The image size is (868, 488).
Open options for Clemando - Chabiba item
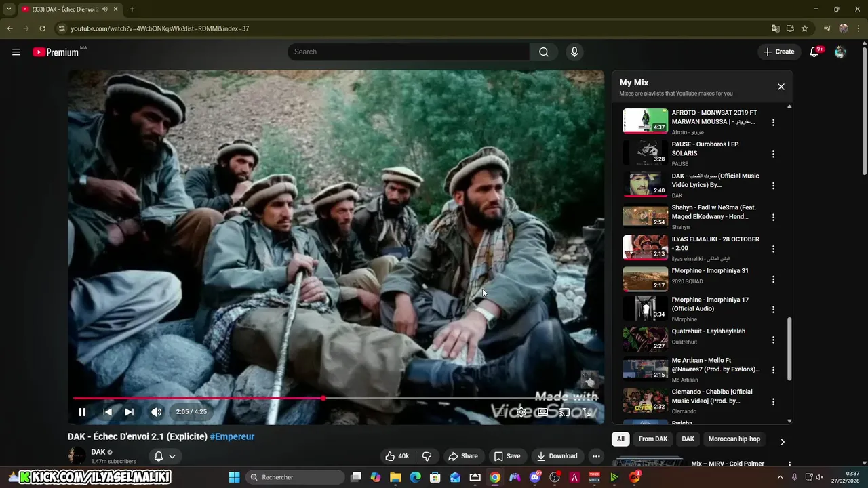[x=773, y=402]
